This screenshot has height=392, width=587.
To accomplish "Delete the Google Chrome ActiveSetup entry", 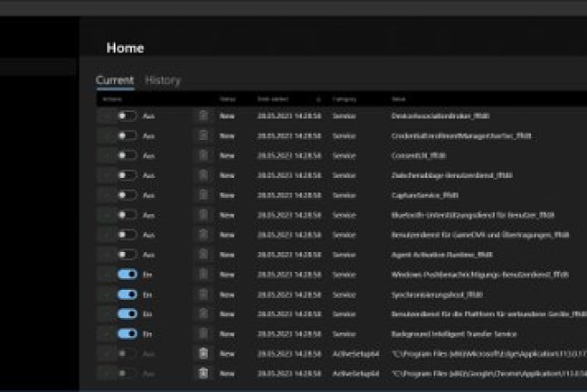I will click(x=203, y=373).
